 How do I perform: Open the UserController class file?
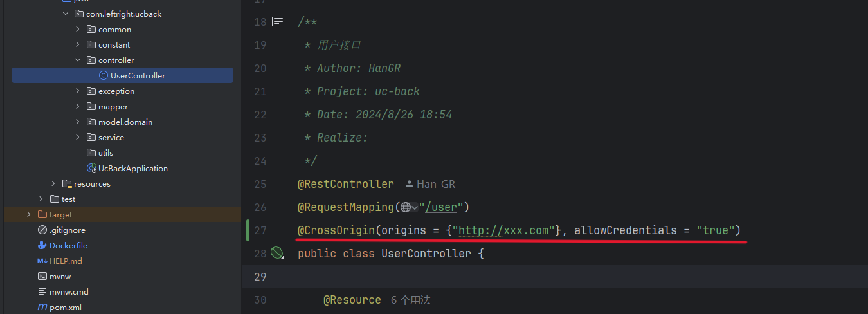pyautogui.click(x=122, y=75)
